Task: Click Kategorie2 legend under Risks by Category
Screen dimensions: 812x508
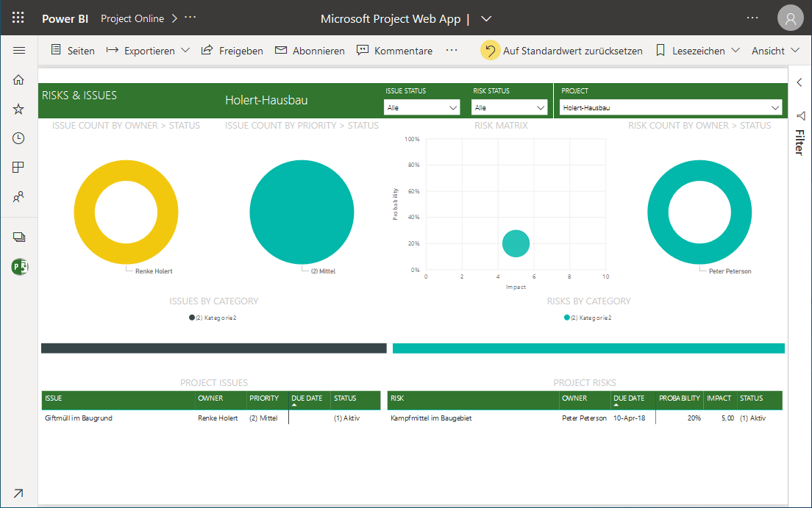Action: [588, 318]
